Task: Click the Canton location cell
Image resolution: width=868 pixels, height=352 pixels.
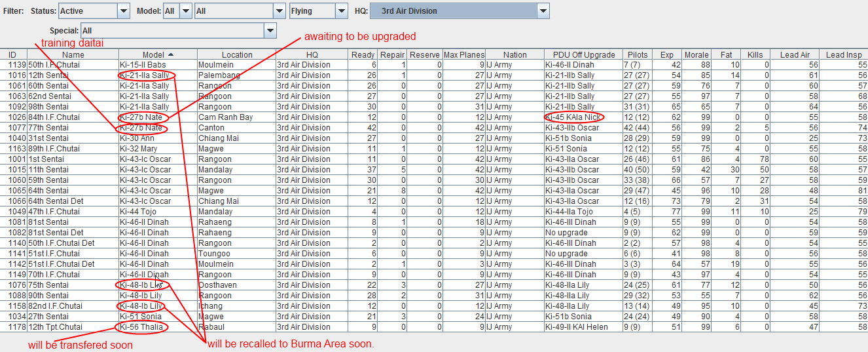Action: [236, 128]
